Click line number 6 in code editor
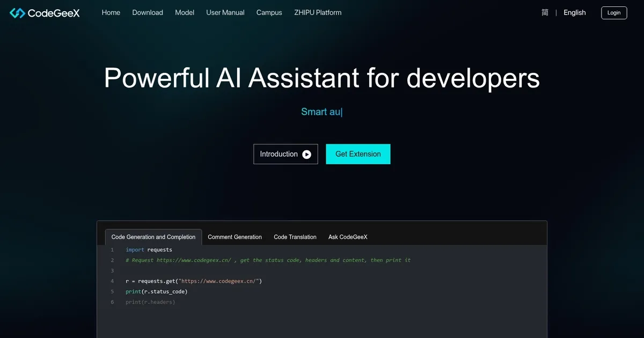 pyautogui.click(x=112, y=302)
